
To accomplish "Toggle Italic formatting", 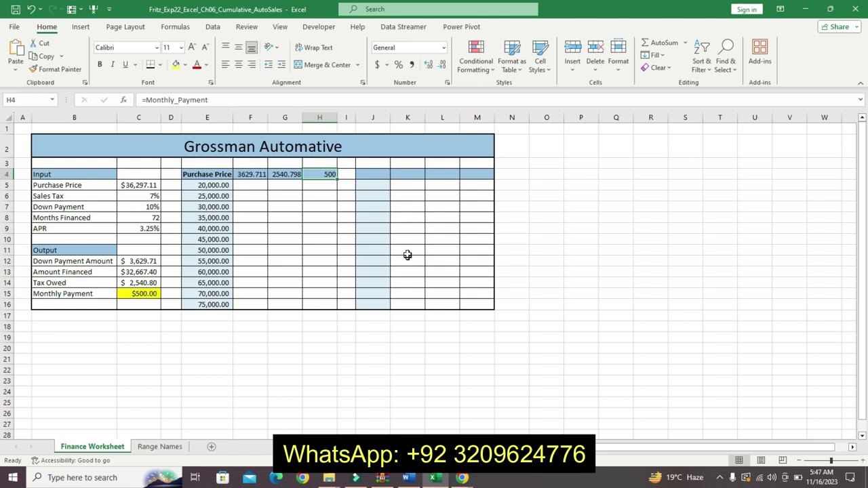I will tap(113, 64).
